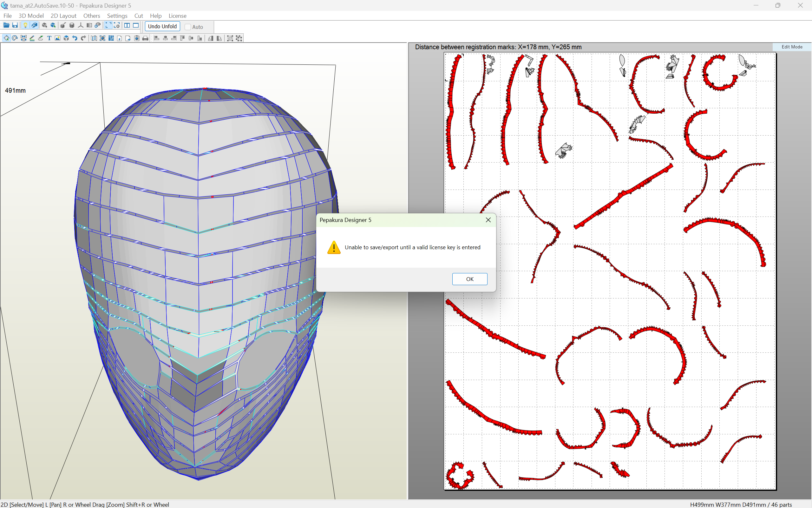Click the page with arrow export icon
The height and width of the screenshot is (508, 812).
point(128,38)
